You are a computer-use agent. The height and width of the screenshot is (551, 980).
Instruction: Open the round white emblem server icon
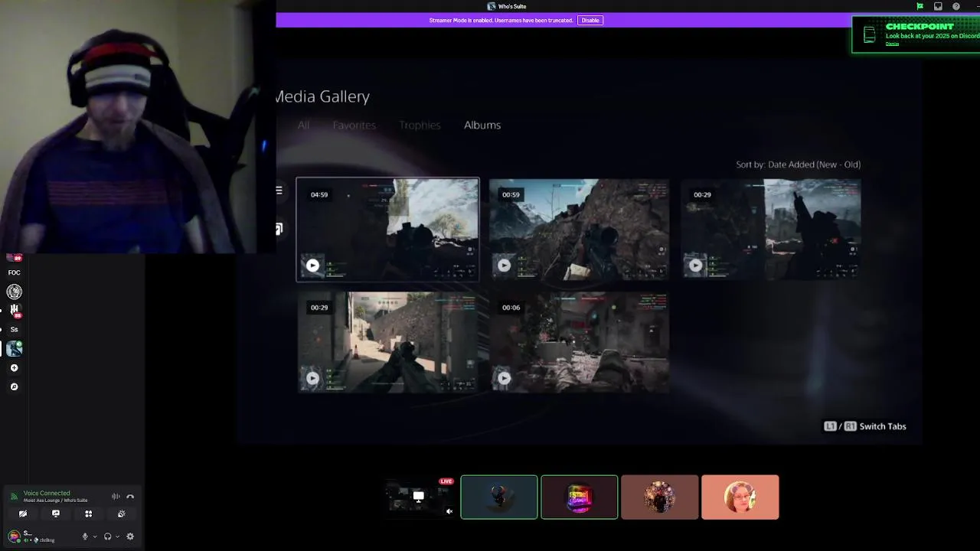tap(14, 292)
